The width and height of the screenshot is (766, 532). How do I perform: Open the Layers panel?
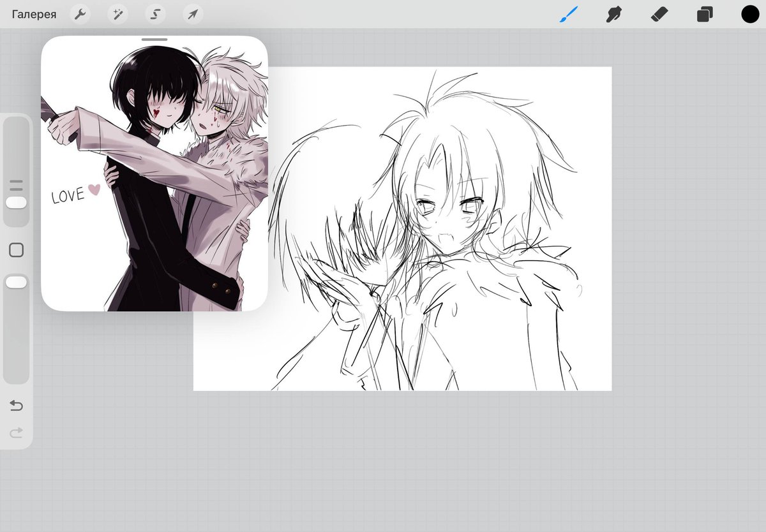705,14
